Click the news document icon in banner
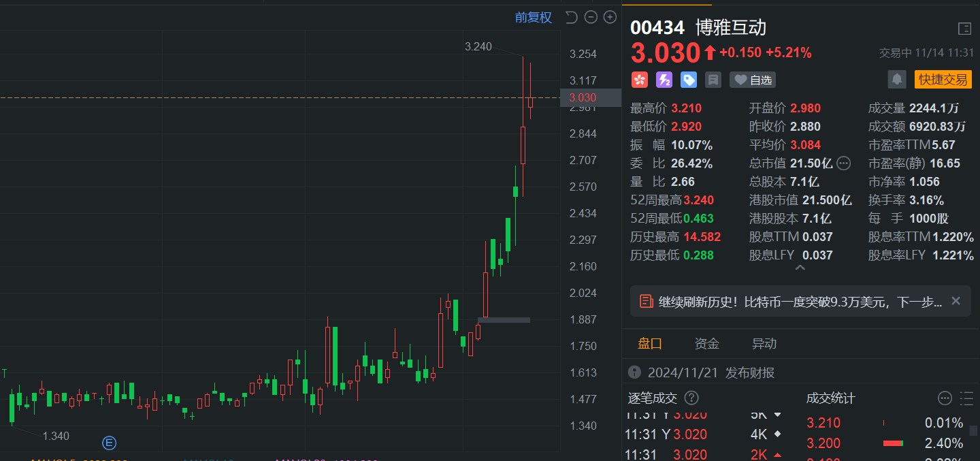This screenshot has width=980, height=461. point(646,301)
